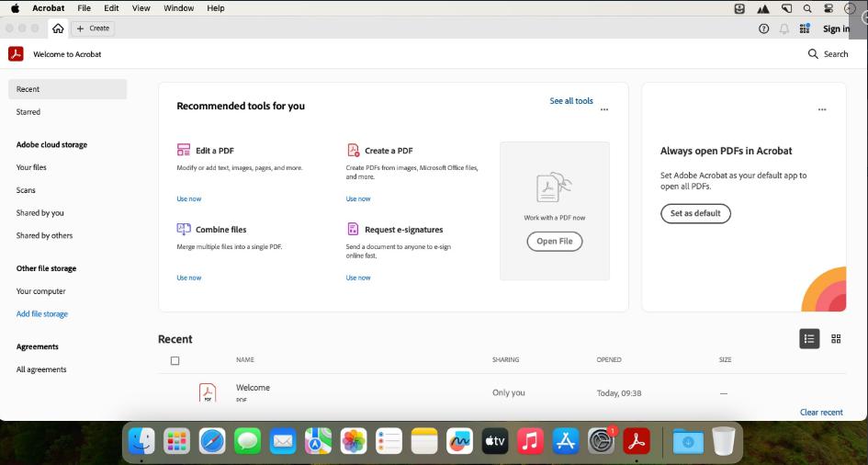Open Finder in the Dock
This screenshot has height=465, width=868.
pyautogui.click(x=141, y=441)
